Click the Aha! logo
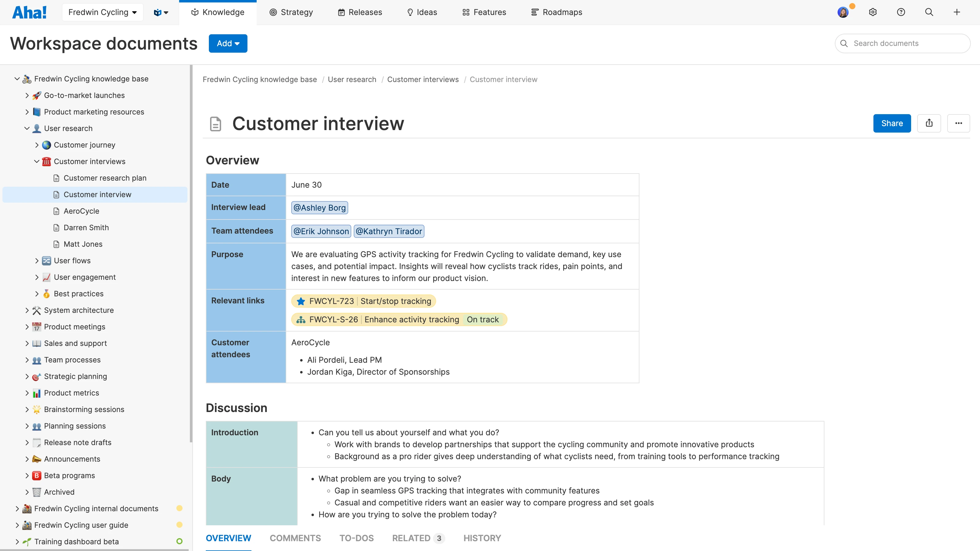The width and height of the screenshot is (980, 551). click(30, 12)
